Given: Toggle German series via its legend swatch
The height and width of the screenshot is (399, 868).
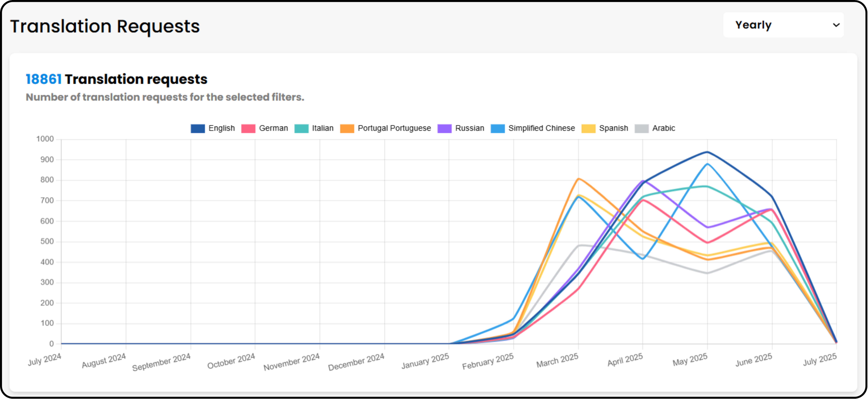Looking at the screenshot, I should coord(248,129).
